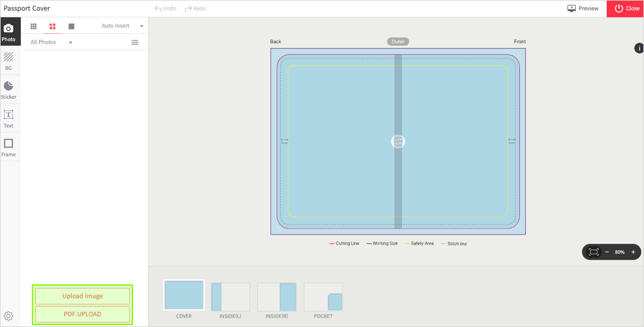This screenshot has height=327, width=644.
Task: Click the info icon at right
Action: point(639,48)
